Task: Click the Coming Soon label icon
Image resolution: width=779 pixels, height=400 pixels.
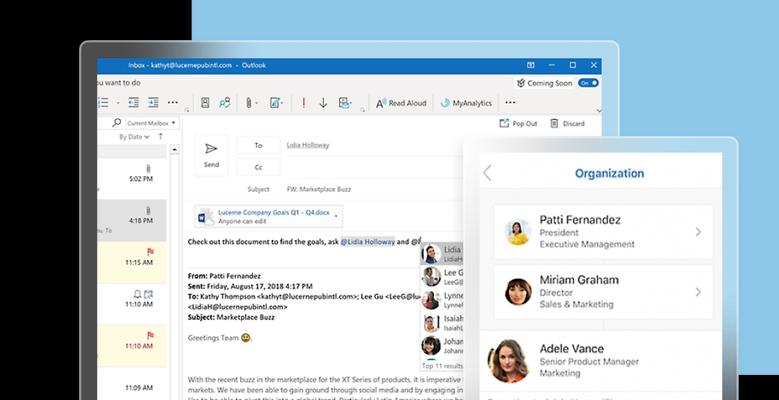Action: point(521,83)
